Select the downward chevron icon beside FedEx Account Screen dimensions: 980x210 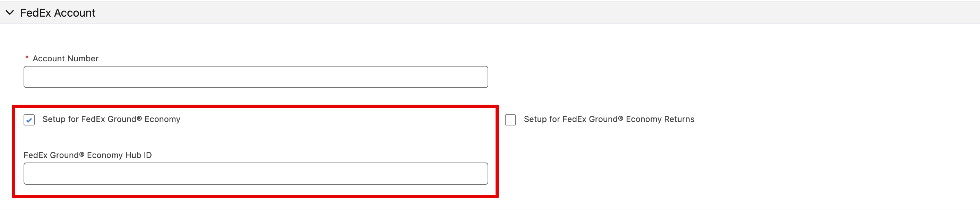tap(10, 12)
